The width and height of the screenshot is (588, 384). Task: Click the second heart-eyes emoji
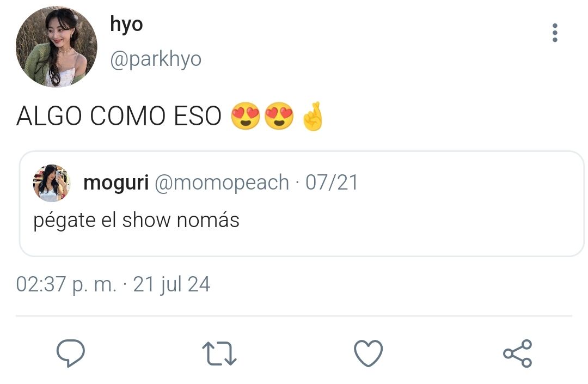(x=279, y=116)
